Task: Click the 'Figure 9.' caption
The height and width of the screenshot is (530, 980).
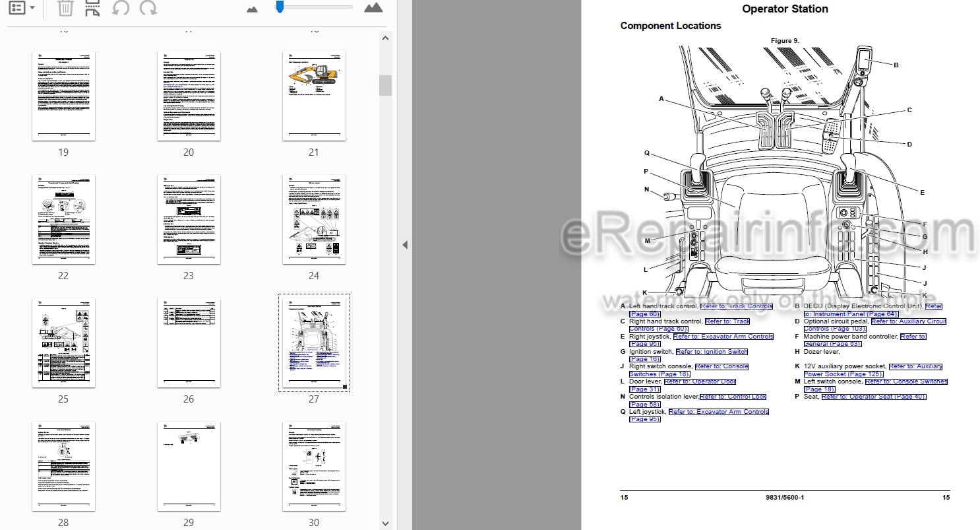Action: 785,41
